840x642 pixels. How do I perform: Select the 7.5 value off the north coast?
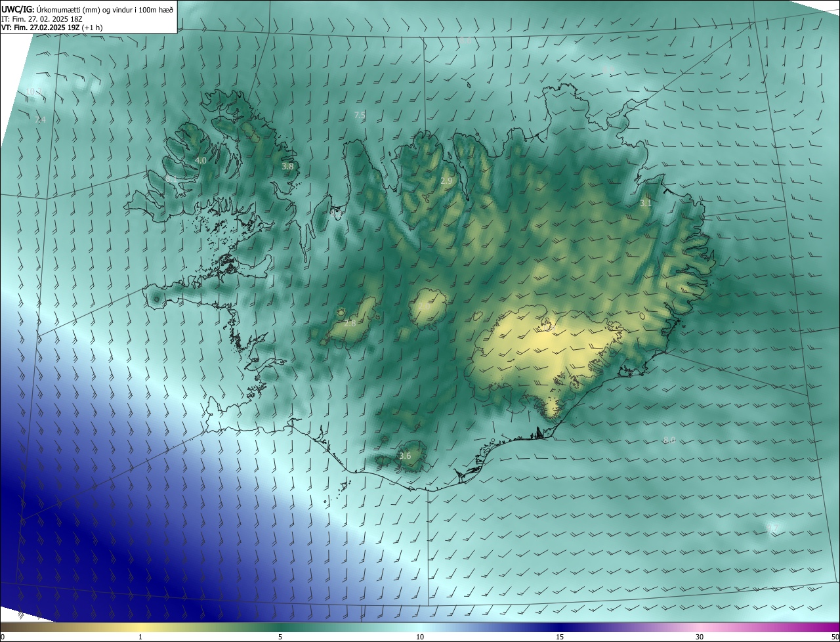pos(360,115)
